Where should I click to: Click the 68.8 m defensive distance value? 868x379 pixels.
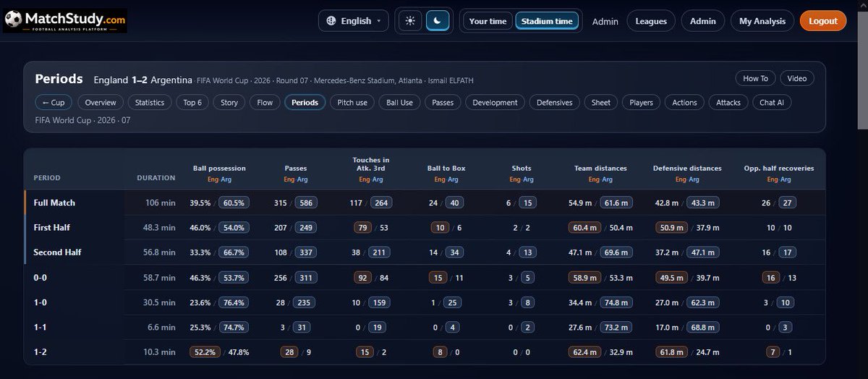704,327
